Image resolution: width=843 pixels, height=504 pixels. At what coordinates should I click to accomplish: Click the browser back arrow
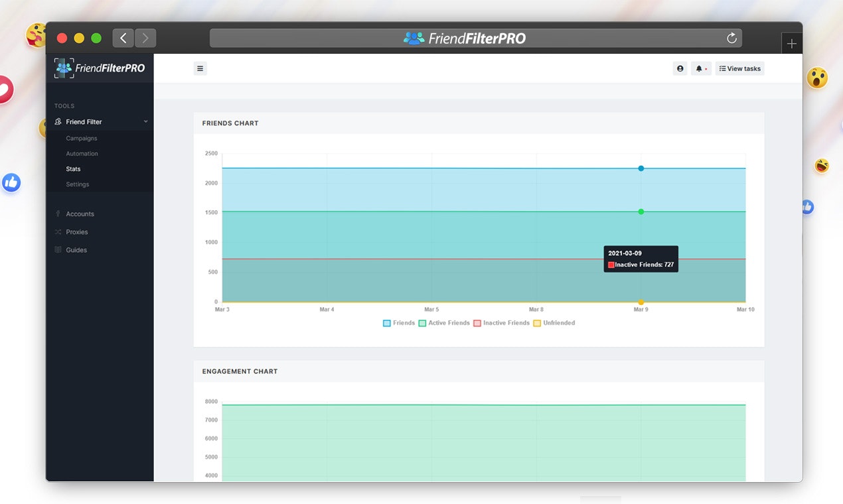(x=123, y=38)
